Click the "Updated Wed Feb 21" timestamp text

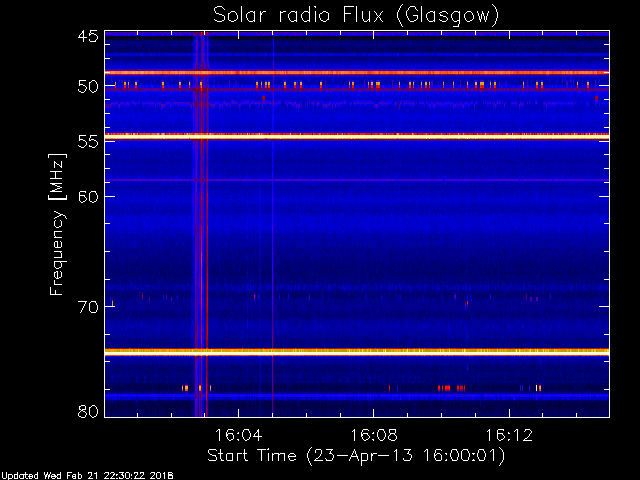coord(87,476)
